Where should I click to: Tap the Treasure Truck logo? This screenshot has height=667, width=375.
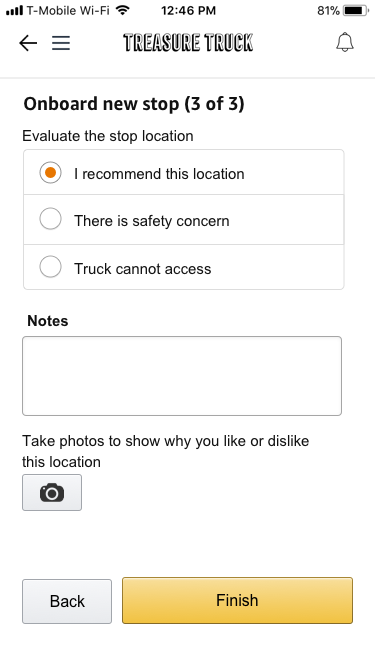(x=188, y=43)
